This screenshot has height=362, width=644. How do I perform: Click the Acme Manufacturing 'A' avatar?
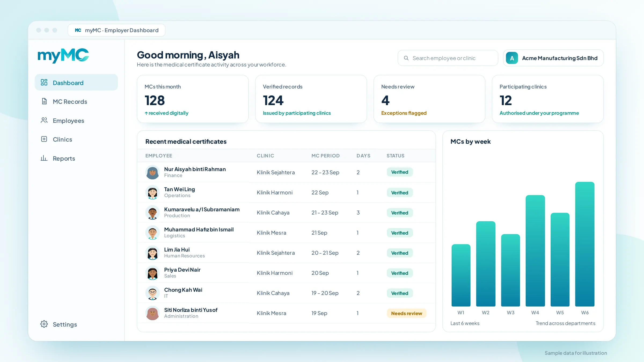pyautogui.click(x=512, y=58)
